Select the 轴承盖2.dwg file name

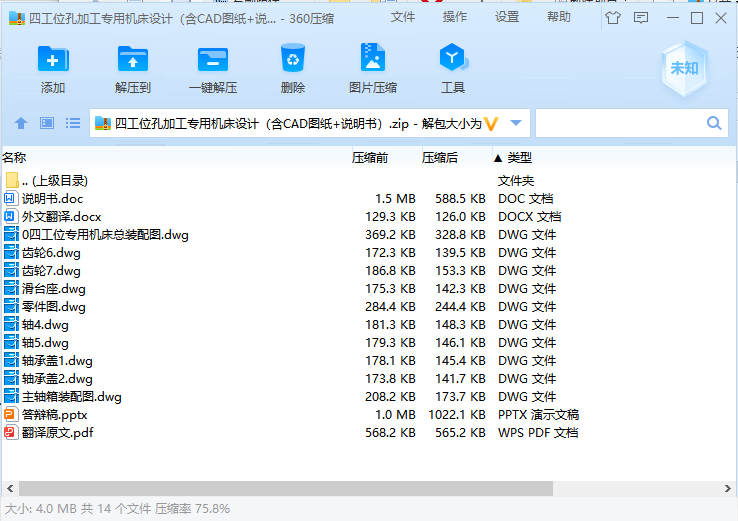tap(57, 378)
